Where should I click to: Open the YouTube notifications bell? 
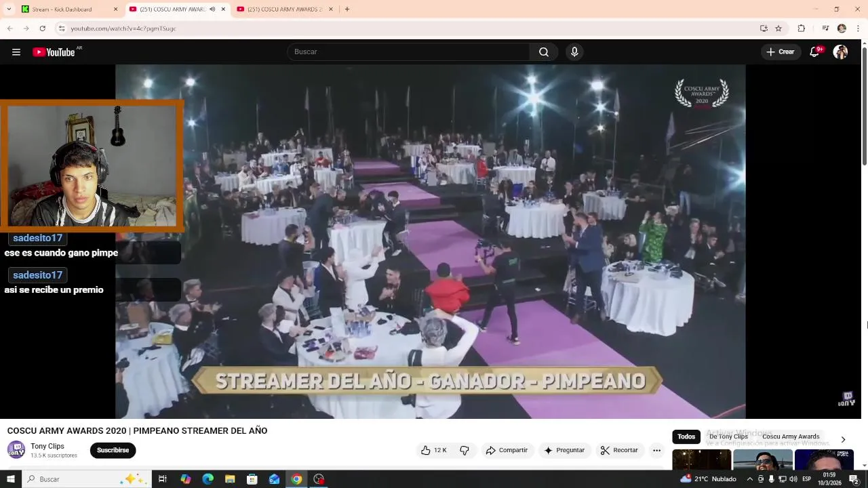pyautogui.click(x=814, y=52)
